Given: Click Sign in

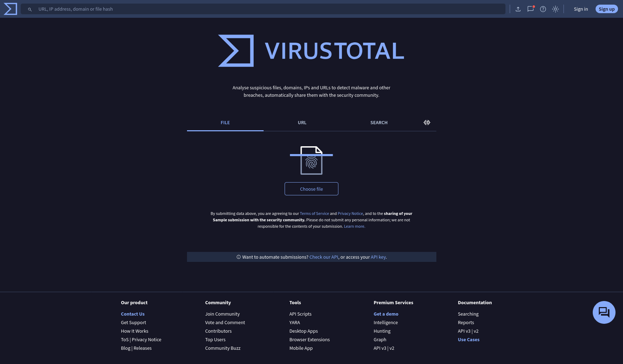Looking at the screenshot, I should click(581, 9).
